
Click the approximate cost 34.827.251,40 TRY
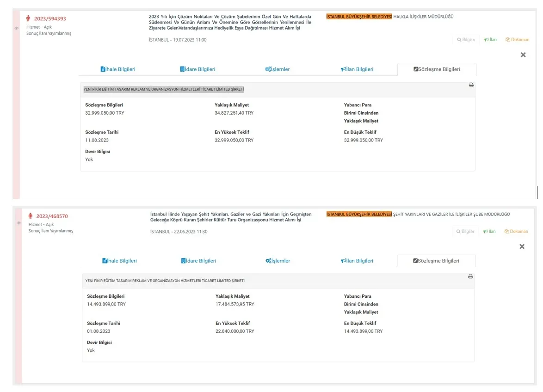(234, 113)
